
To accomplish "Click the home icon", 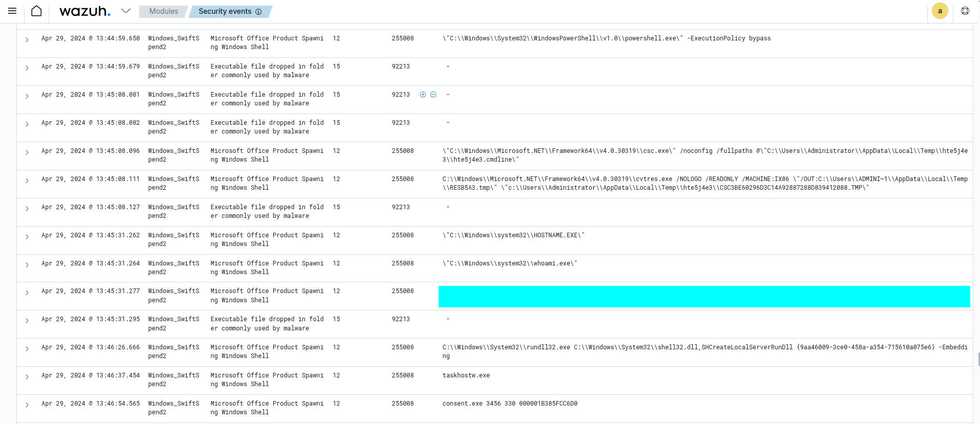I will pyautogui.click(x=36, y=11).
